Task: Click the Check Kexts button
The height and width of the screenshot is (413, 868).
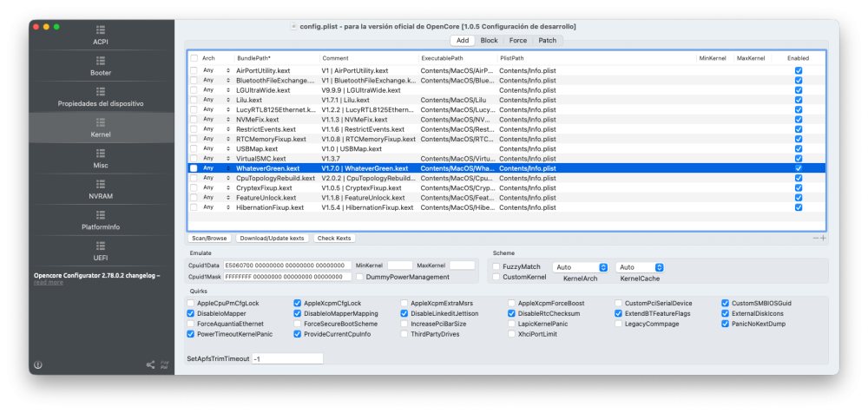Action: (x=334, y=238)
